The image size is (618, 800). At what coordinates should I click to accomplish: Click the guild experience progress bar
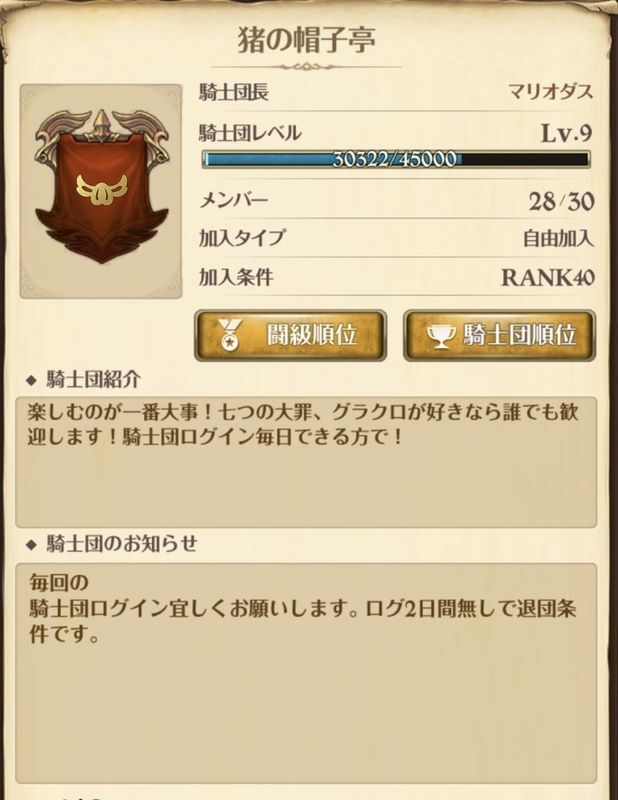(x=395, y=159)
